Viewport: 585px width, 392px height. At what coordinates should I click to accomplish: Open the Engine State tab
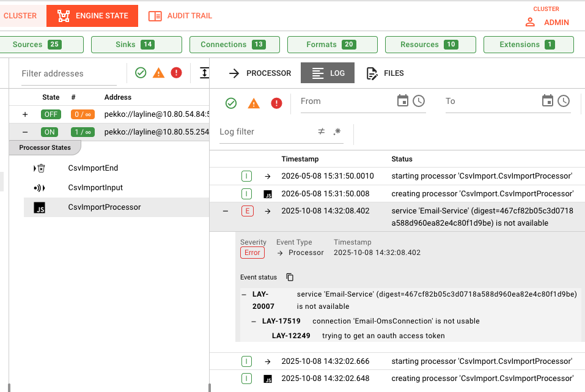pos(92,16)
